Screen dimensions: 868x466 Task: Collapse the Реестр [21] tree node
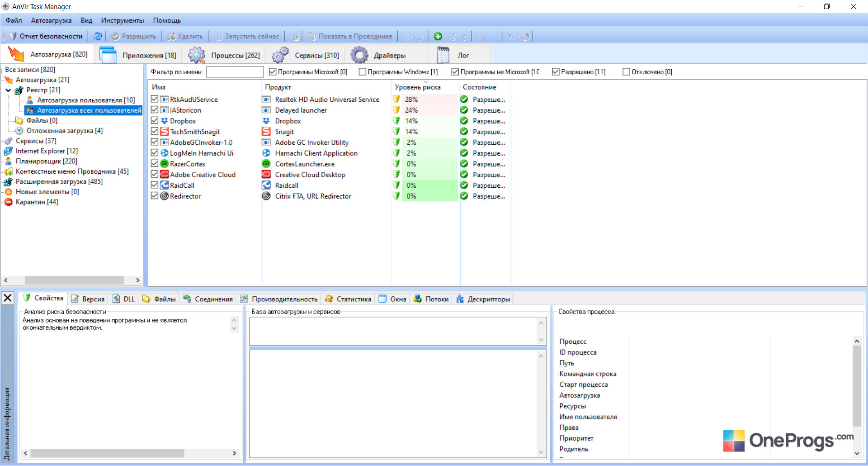8,90
